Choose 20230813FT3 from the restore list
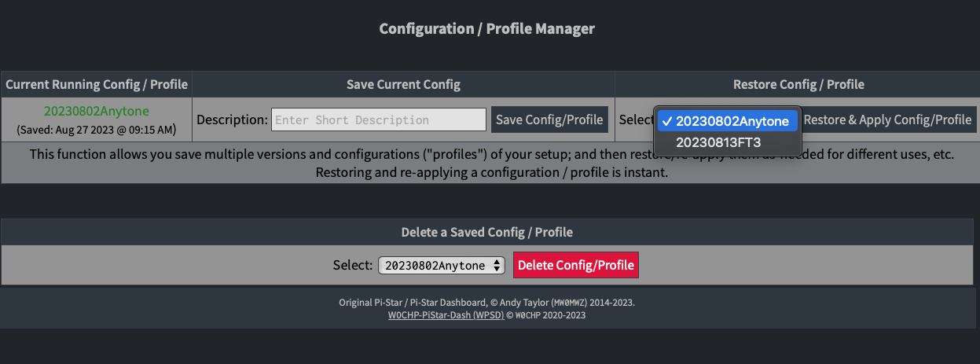Image resolution: width=980 pixels, height=364 pixels. coord(718,142)
